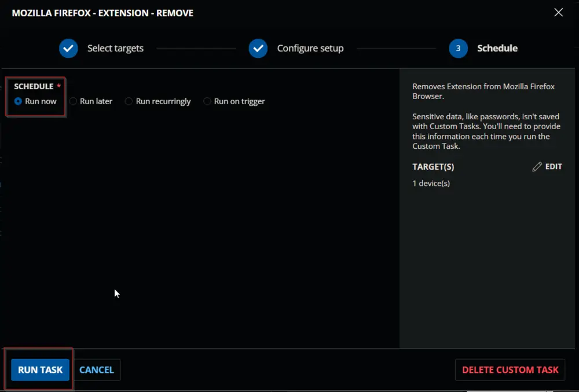
Task: Click the pencil icon next to EDIT
Action: pos(537,167)
